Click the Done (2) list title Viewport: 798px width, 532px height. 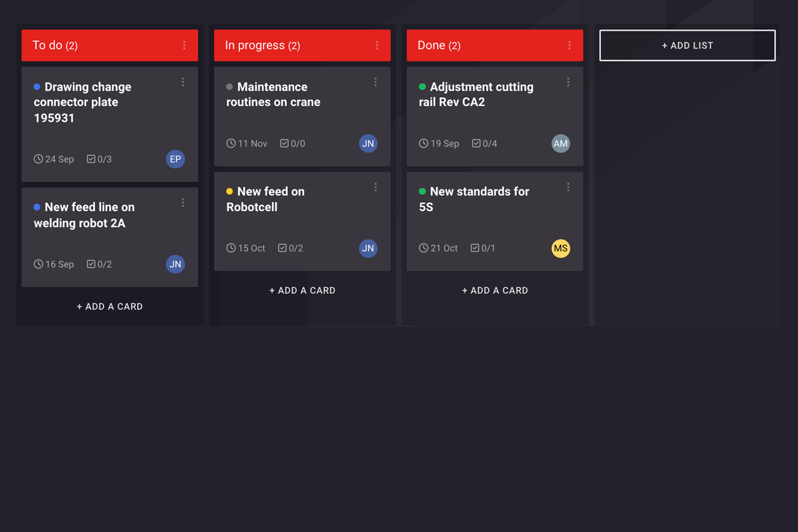coord(439,45)
